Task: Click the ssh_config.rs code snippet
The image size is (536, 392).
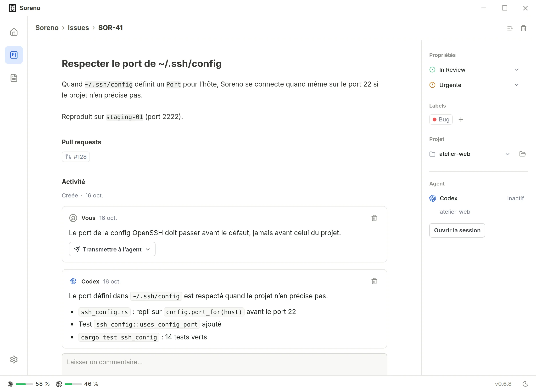Action: pos(104,312)
